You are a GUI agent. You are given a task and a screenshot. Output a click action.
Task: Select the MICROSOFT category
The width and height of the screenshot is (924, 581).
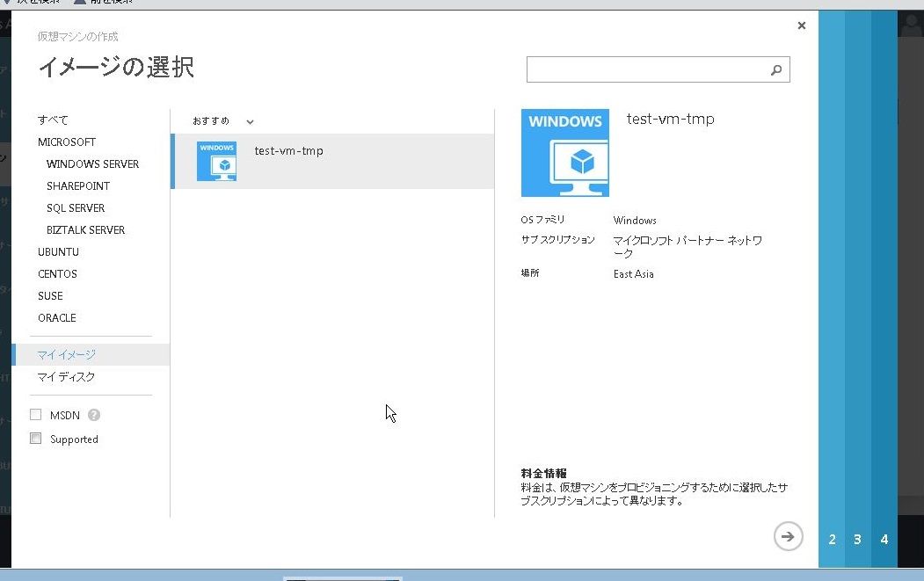click(67, 142)
